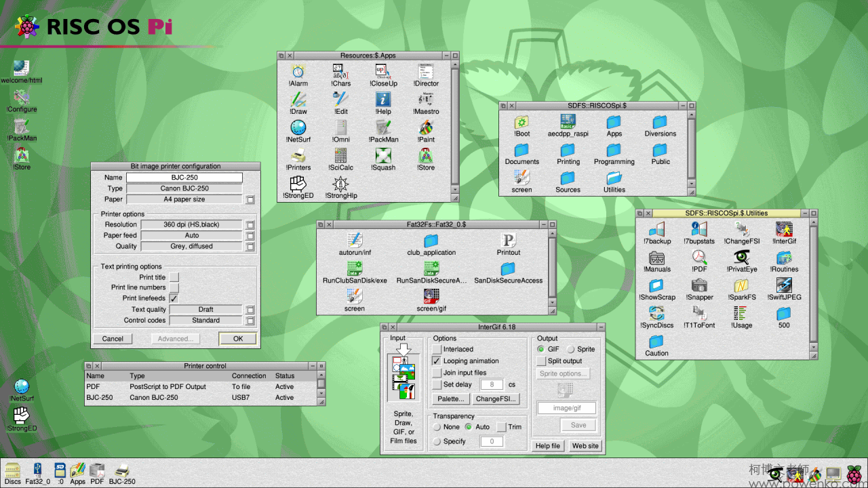868x488 pixels.
Task: Disable the Looping animation option
Action: pos(437,361)
